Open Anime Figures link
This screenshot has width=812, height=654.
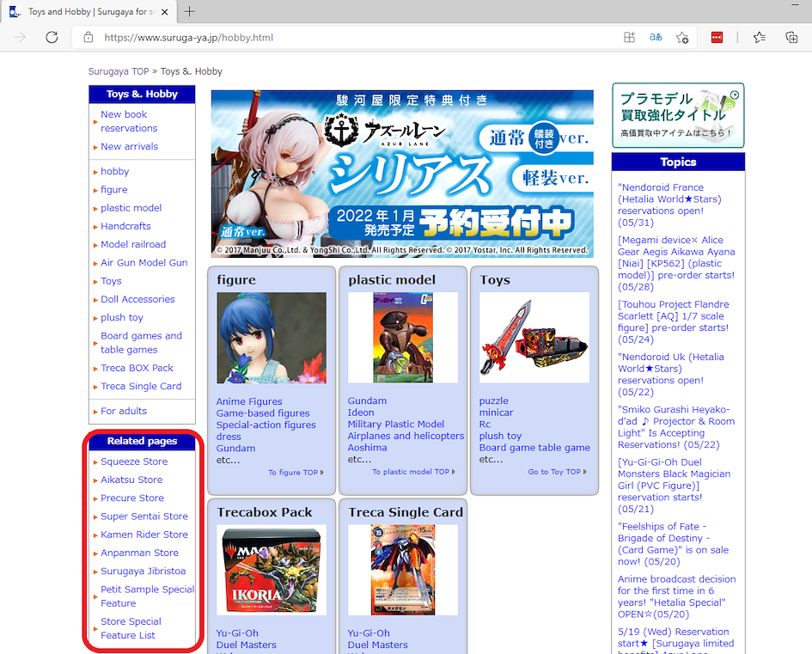249,402
